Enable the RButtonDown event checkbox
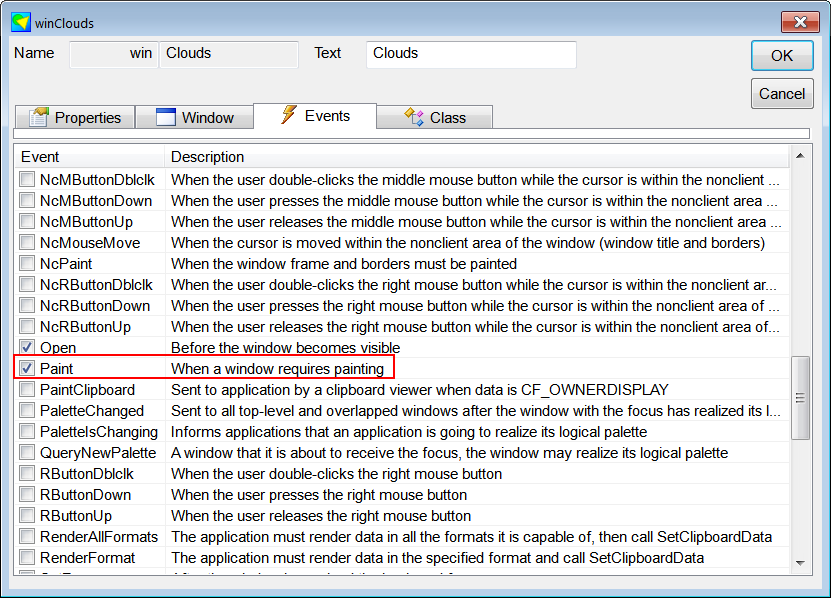This screenshot has width=831, height=598. (27, 494)
